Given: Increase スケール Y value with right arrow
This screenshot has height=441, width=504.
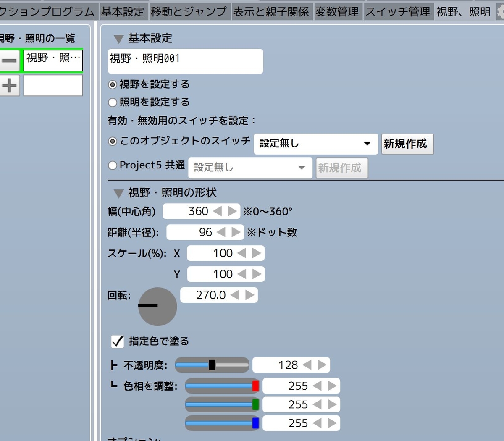Looking at the screenshot, I should (x=257, y=274).
